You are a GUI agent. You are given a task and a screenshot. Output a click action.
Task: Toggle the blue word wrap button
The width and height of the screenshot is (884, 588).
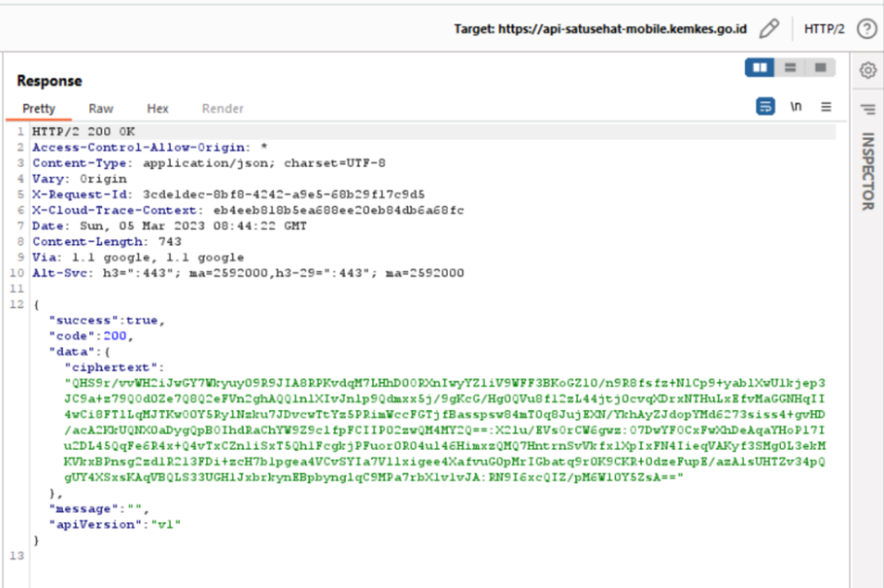click(x=765, y=107)
